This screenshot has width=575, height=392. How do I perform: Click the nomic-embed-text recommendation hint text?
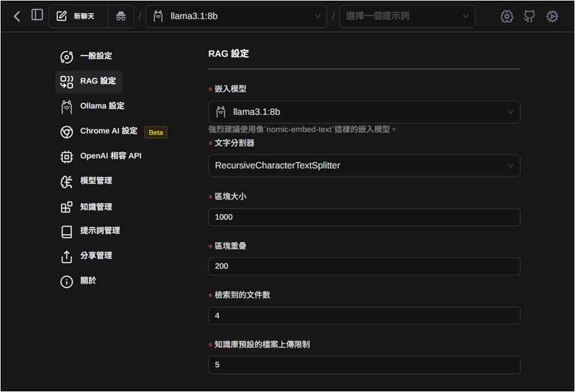(302, 129)
